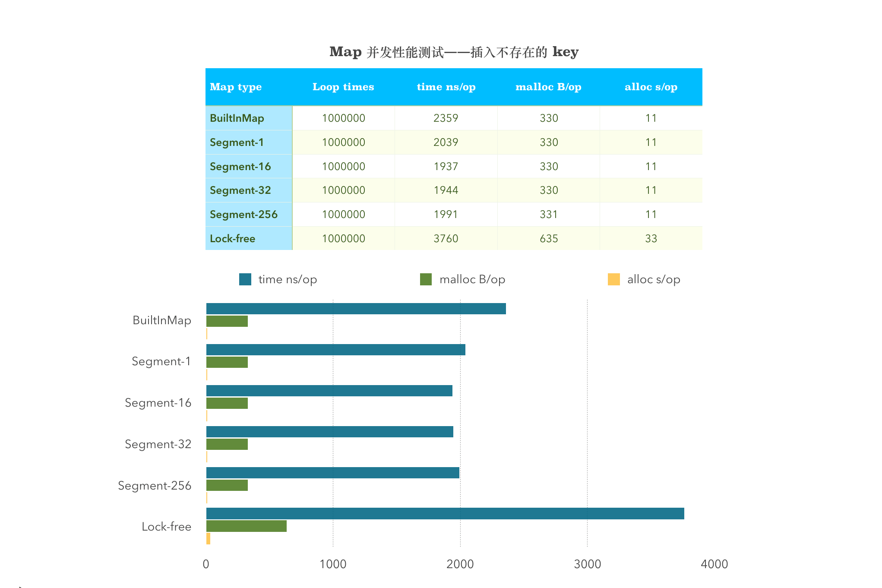Select the Loop times column header
The height and width of the screenshot is (588, 882).
point(343,87)
